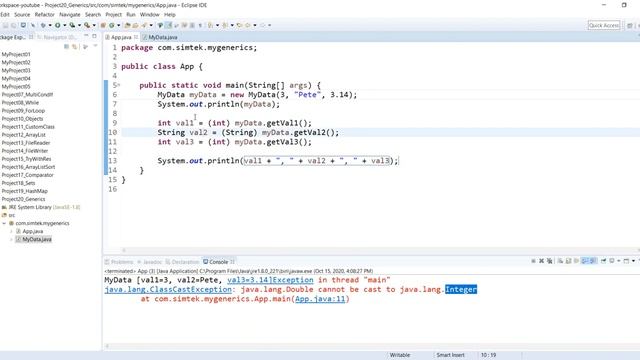
Task: Open the Next Annotation dropdown arrow
Action: pyautogui.click(x=217, y=25)
